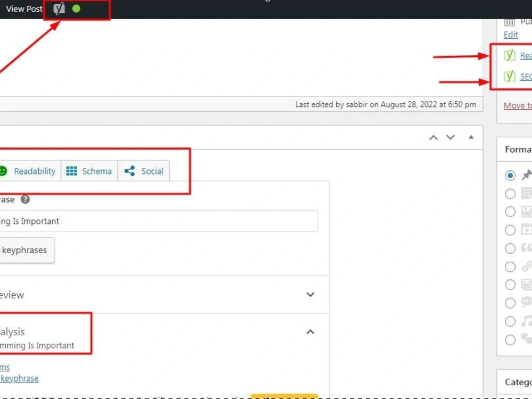Click the music note Audio format icon
The width and height of the screenshot is (532, 399).
point(527,321)
